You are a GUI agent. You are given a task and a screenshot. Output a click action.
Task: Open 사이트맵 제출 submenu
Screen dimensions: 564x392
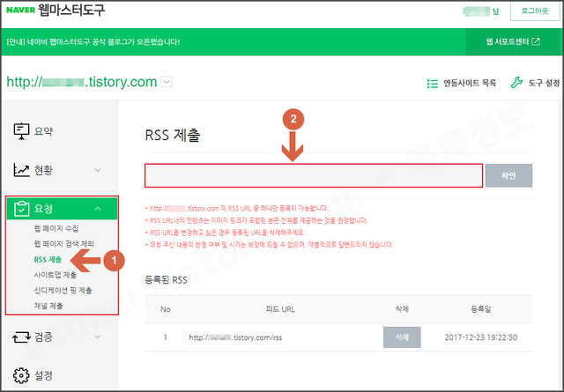point(55,275)
